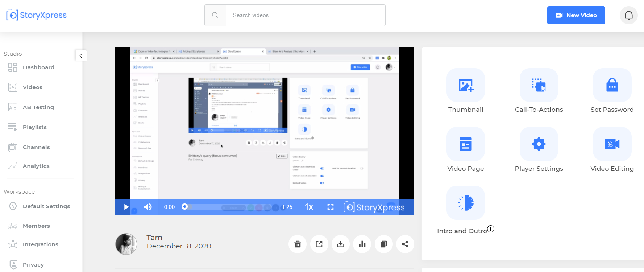The width and height of the screenshot is (644, 272).
Task: Show Intro and Outro info tooltip icon
Action: click(x=491, y=229)
